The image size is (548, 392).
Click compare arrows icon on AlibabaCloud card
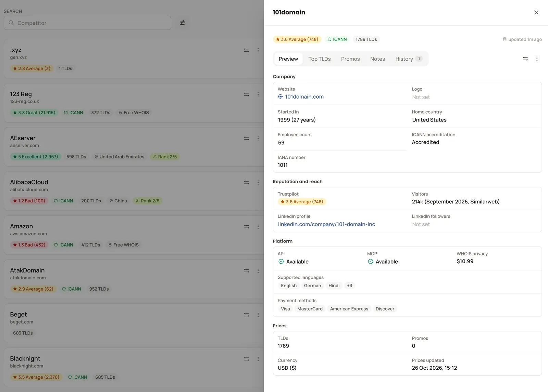(246, 183)
